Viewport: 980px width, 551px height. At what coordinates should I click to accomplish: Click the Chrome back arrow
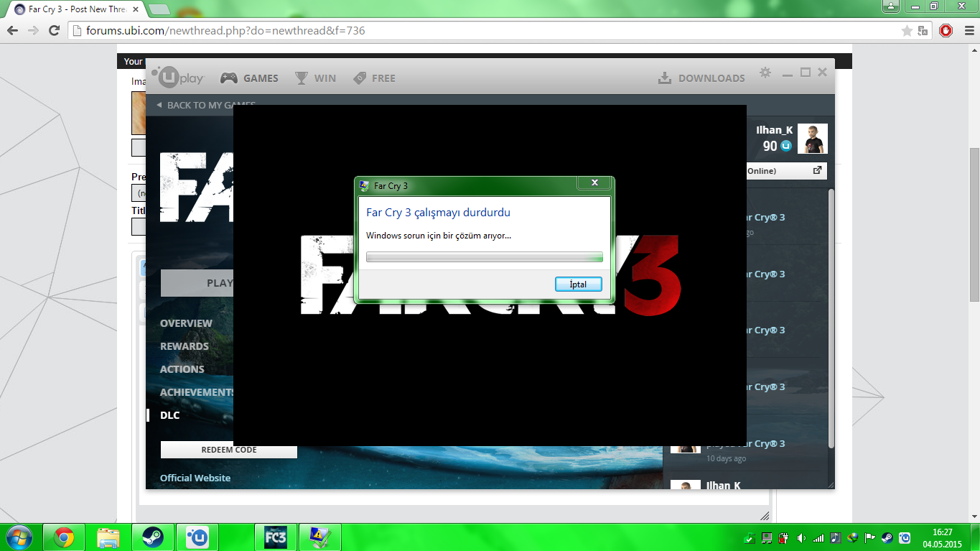tap(13, 31)
